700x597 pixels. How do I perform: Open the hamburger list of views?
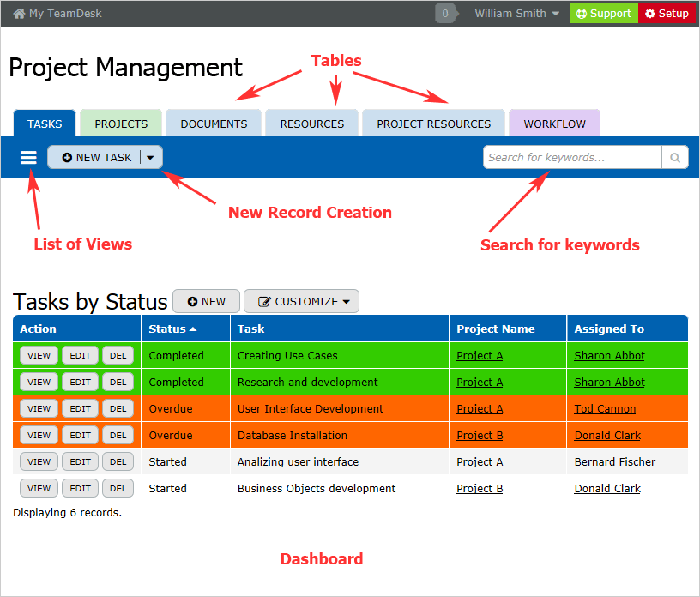[x=28, y=157]
